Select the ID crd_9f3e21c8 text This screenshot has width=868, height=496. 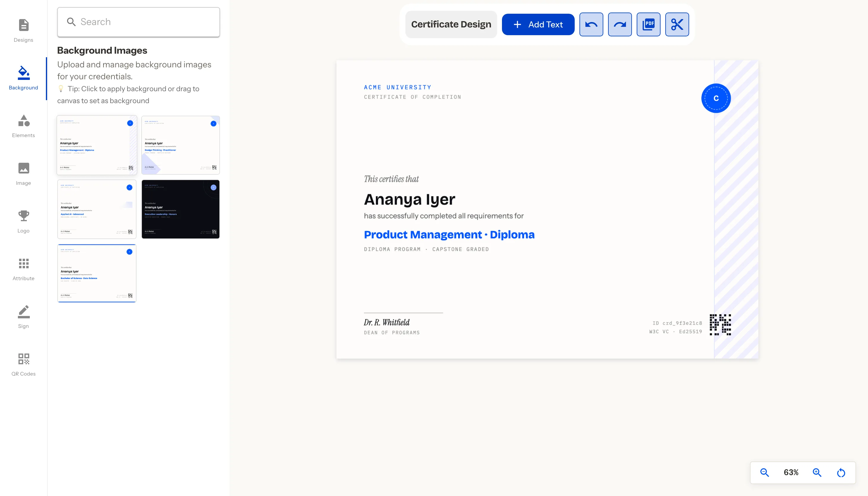(677, 323)
